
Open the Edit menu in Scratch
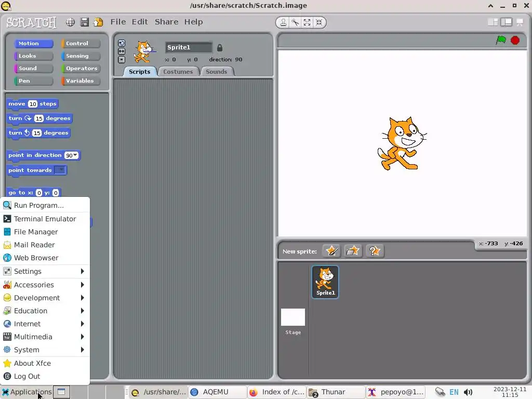point(140,22)
